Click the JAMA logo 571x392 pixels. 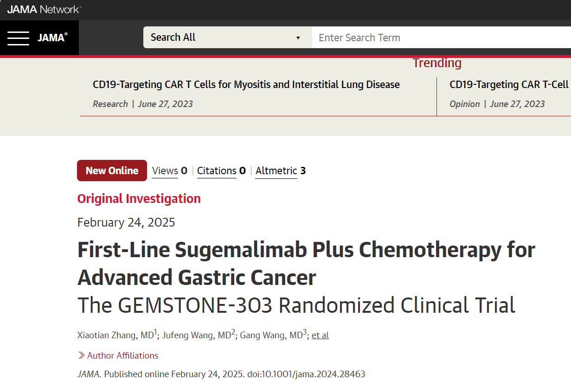52,38
